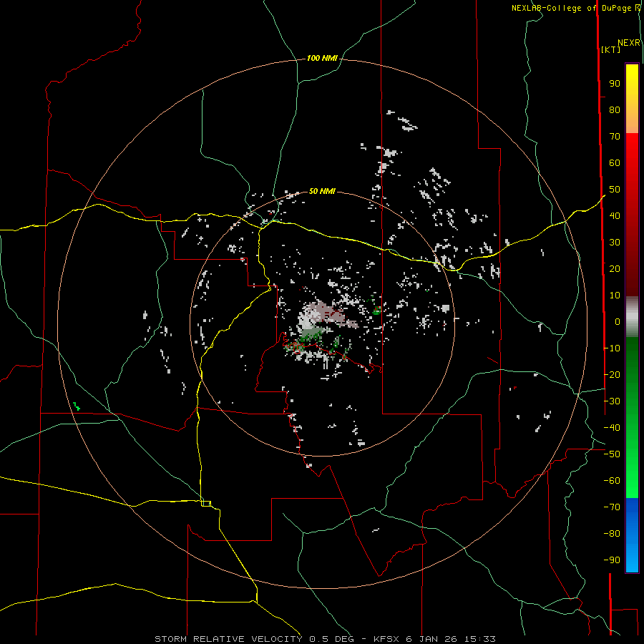Viewport: 644px width, 644px height.
Task: Click the -90 value on velocity scale
Action: click(x=612, y=560)
